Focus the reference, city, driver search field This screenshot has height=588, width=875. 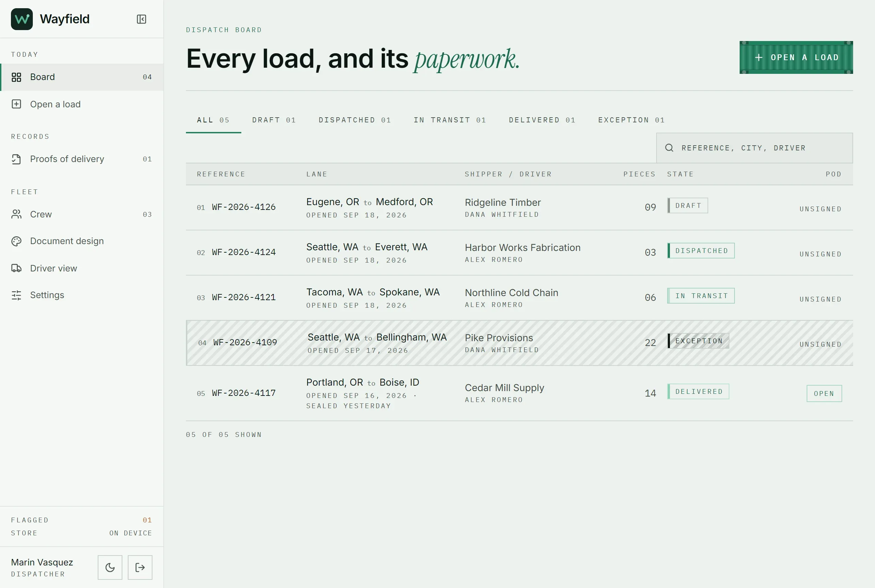pos(754,148)
